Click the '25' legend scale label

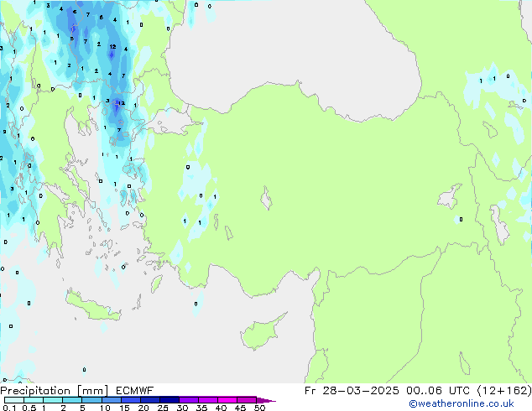[163, 408]
